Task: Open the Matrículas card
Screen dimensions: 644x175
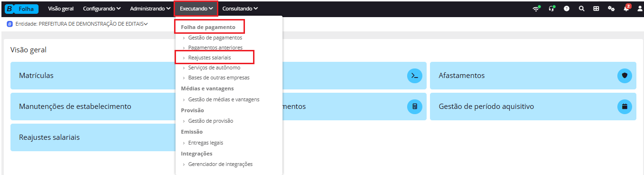Action: [96, 76]
